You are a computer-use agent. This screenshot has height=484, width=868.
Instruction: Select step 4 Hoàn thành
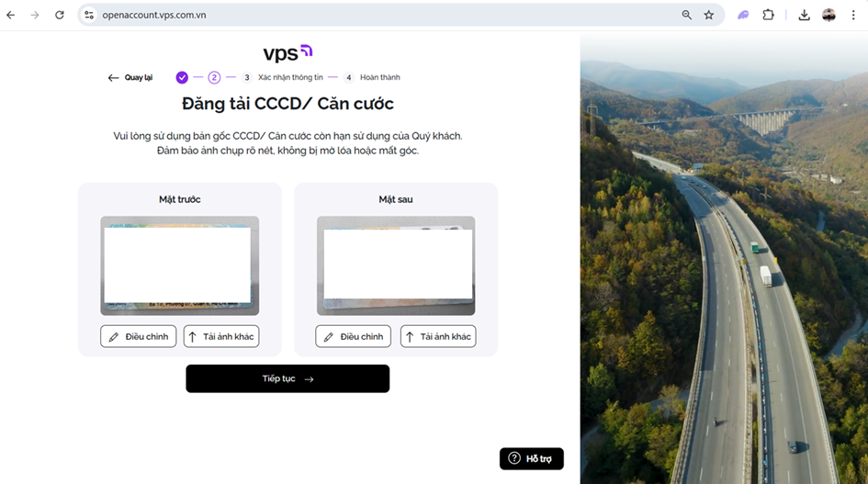[372, 77]
